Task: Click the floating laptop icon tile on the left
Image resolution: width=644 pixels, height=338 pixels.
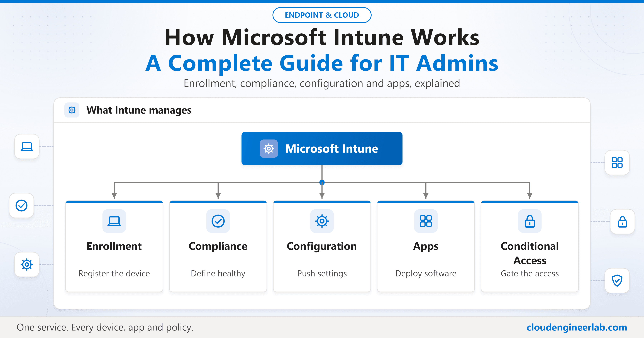Action: [27, 146]
